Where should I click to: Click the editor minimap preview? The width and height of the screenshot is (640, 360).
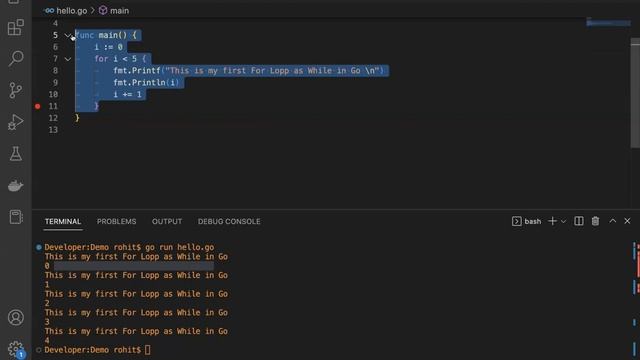click(608, 22)
